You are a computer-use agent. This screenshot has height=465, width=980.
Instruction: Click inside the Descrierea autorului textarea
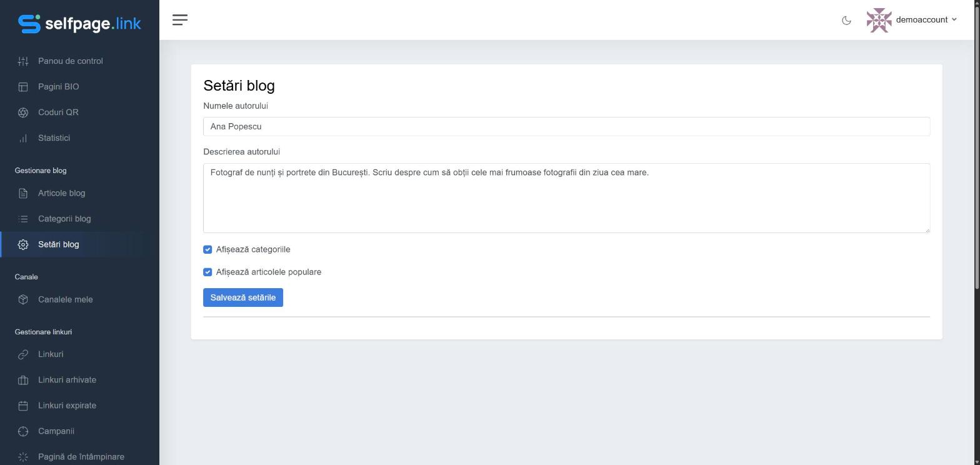(566, 198)
